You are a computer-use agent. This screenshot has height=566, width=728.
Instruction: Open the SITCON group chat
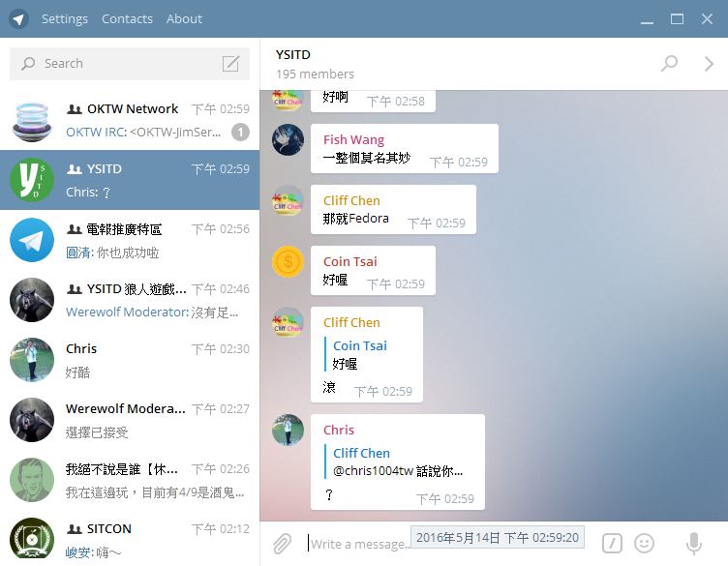(x=130, y=541)
